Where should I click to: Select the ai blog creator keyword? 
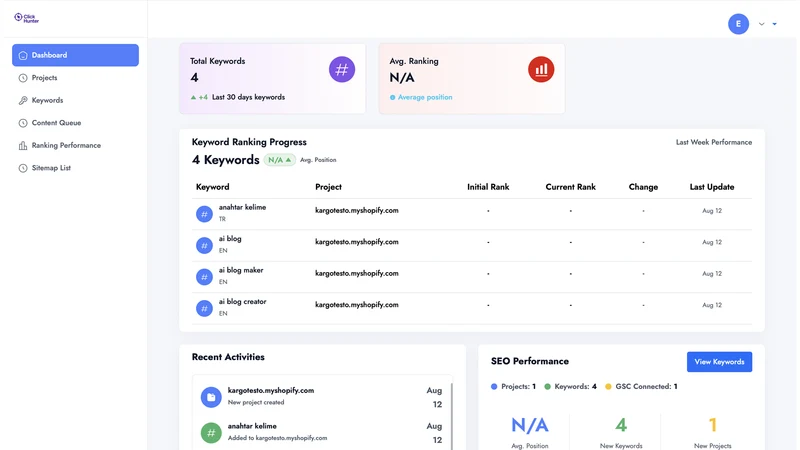pyautogui.click(x=242, y=302)
